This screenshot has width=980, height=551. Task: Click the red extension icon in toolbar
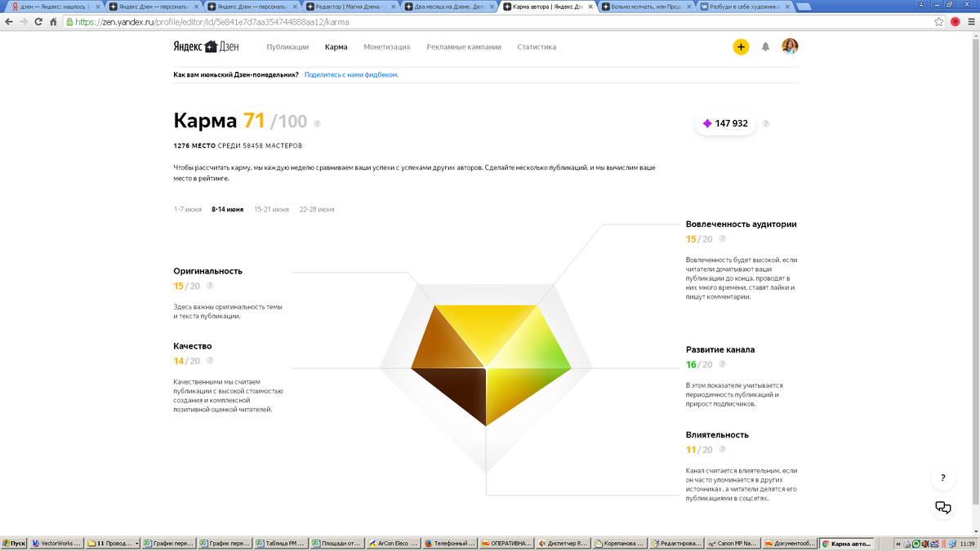pos(955,22)
